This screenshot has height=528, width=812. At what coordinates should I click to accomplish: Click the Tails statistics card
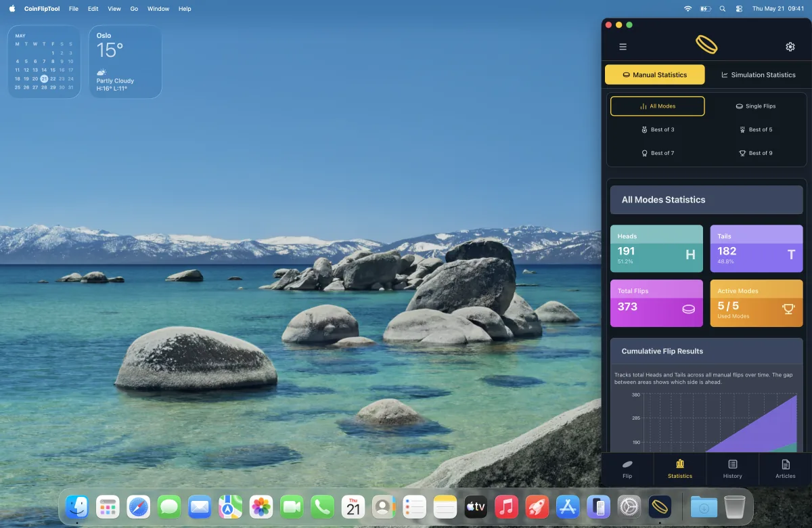tap(757, 248)
